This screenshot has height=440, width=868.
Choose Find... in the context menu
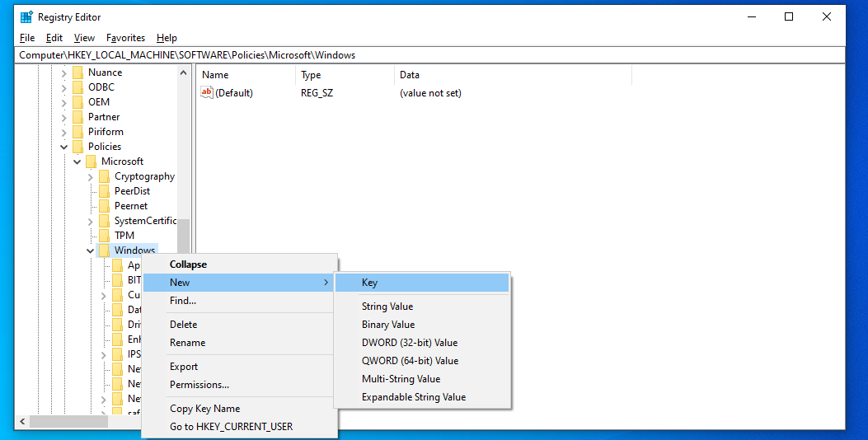point(240,301)
